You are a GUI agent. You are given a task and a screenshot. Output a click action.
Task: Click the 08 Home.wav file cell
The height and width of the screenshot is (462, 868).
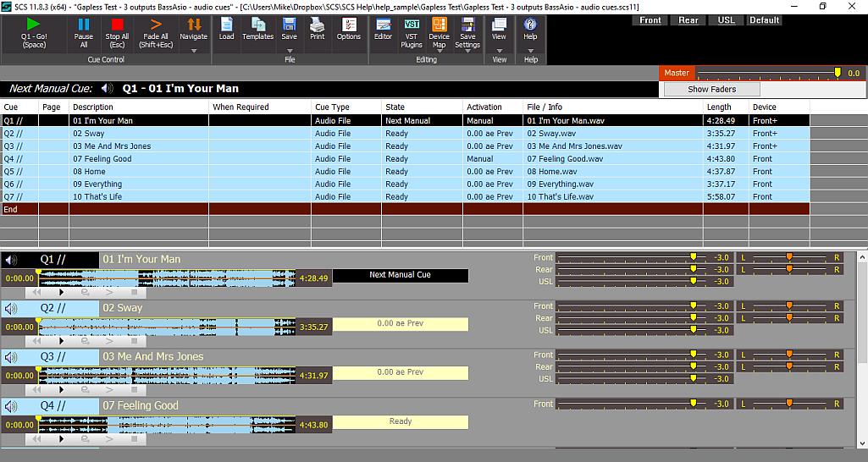[613, 172]
